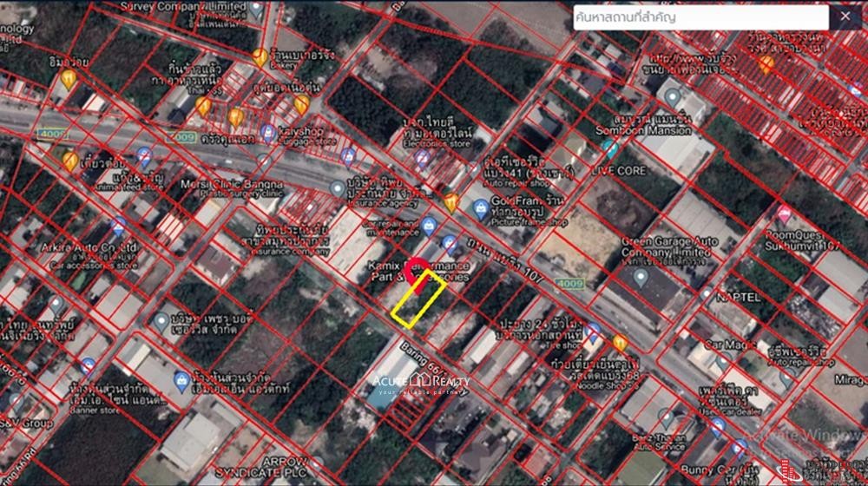Click the 4009 route marker near Green Garage
This screenshot has width=868, height=486.
pyautogui.click(x=569, y=284)
